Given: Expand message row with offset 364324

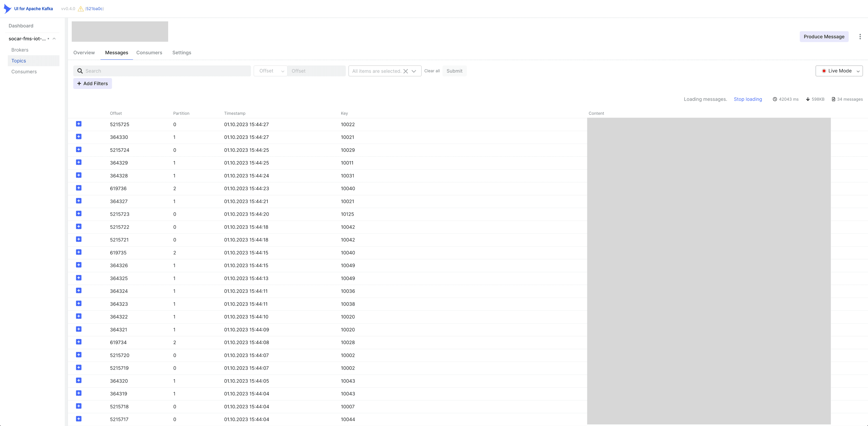Looking at the screenshot, I should point(78,290).
